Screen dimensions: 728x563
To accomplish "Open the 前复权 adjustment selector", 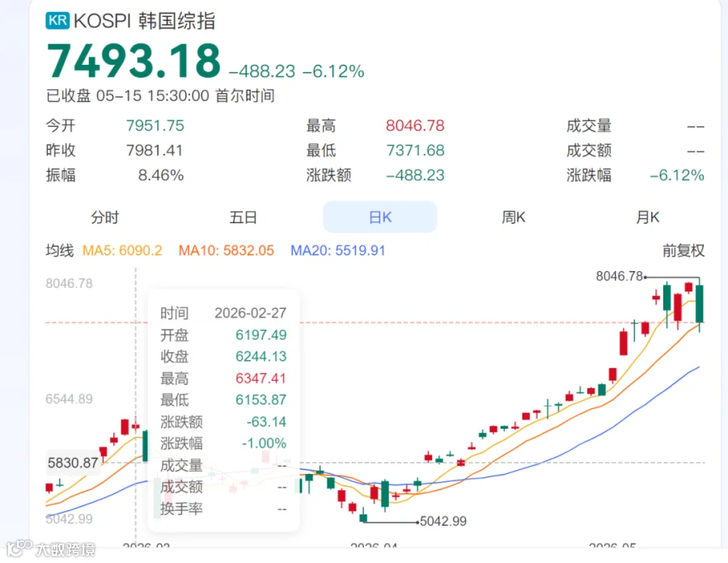I will 684,251.
